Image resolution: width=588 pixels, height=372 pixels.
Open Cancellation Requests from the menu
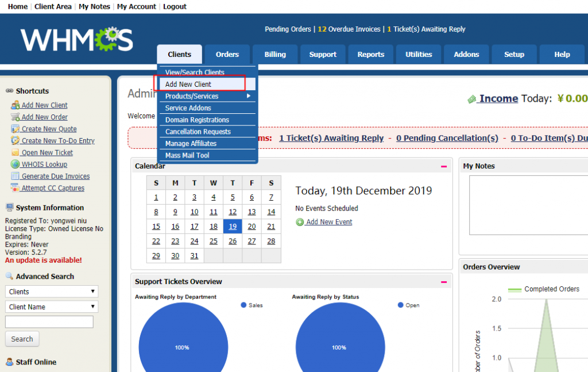pyautogui.click(x=208, y=132)
